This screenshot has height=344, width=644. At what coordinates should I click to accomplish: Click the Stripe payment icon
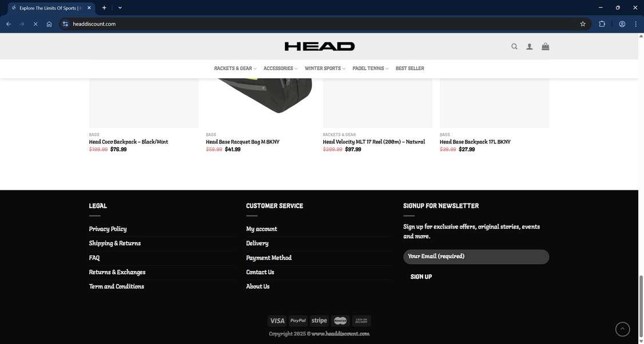point(319,321)
